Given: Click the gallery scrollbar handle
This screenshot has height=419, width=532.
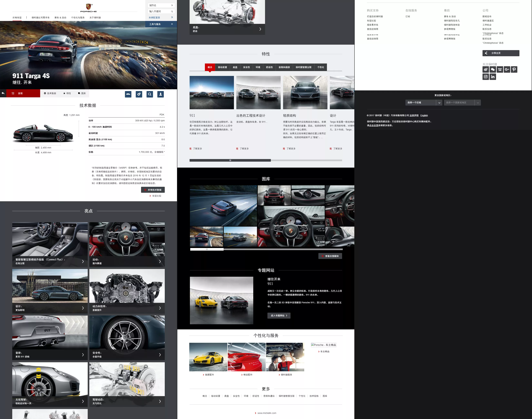Looking at the screenshot, I should tap(207, 249).
